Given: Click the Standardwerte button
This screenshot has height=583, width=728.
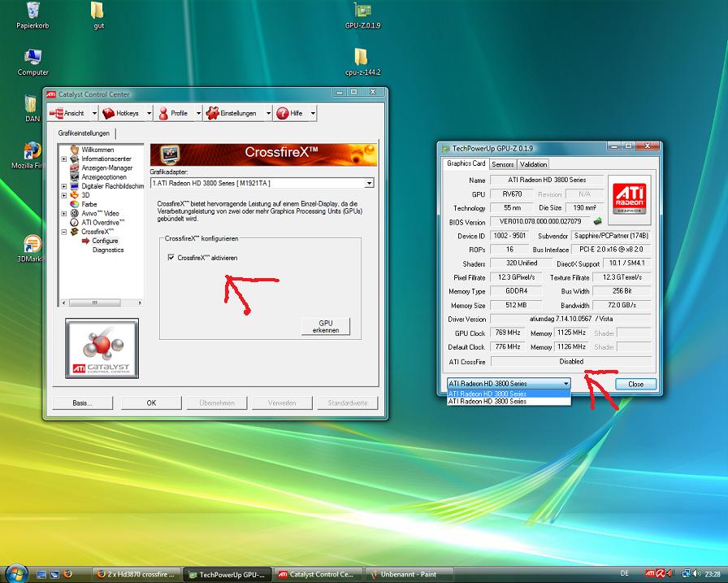Looking at the screenshot, I should (348, 402).
